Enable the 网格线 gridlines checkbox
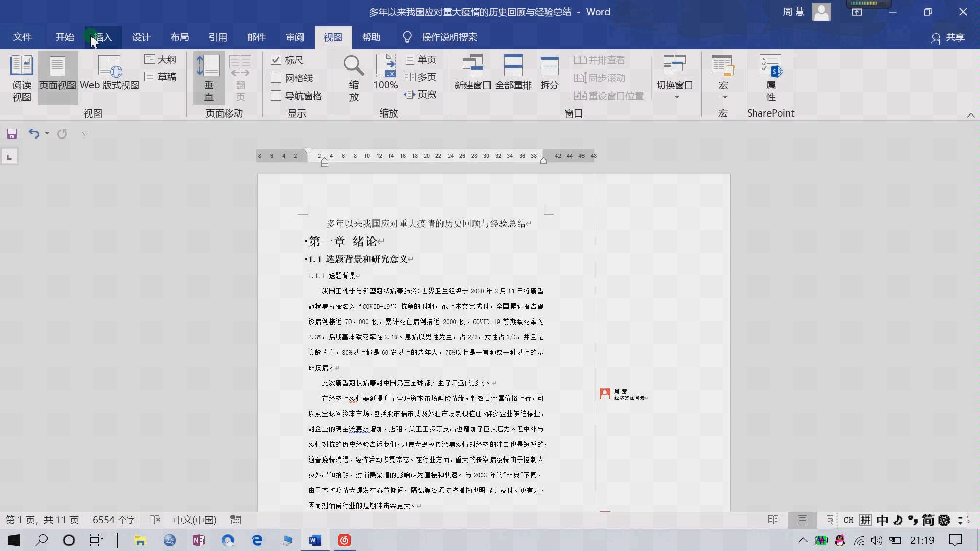Viewport: 980px width, 551px height. [276, 78]
